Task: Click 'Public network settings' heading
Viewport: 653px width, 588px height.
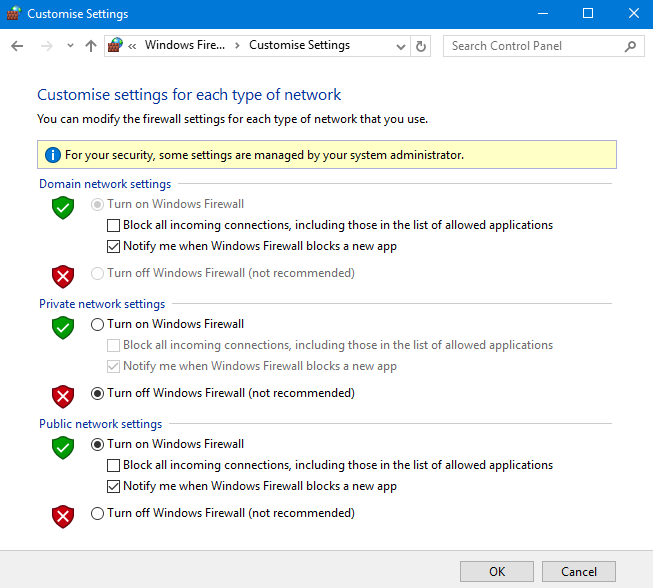Action: [x=100, y=424]
